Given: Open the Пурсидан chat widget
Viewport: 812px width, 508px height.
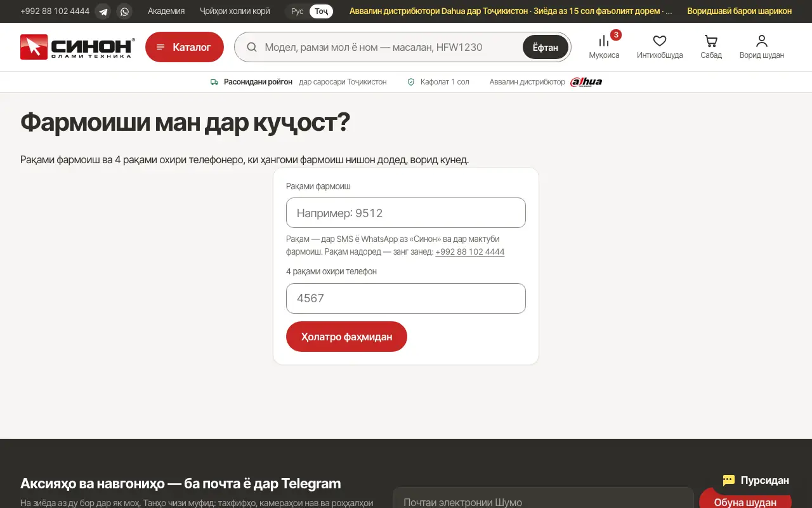Looking at the screenshot, I should click(x=756, y=481).
